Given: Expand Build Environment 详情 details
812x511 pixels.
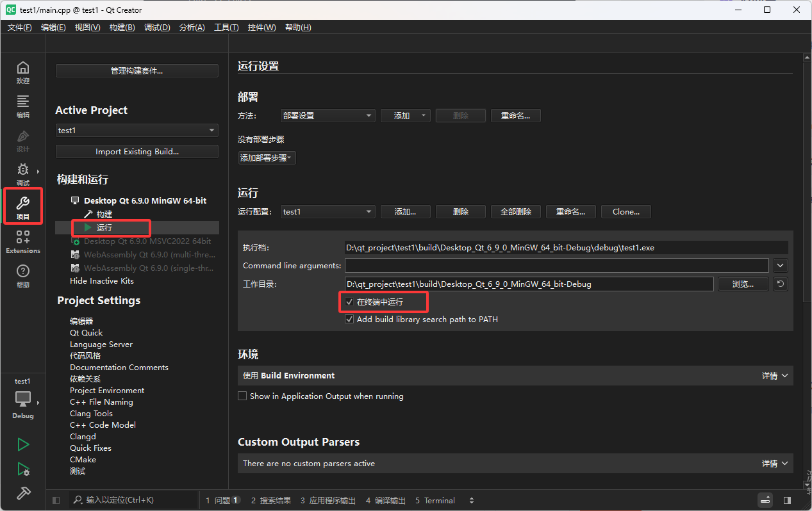Looking at the screenshot, I should click(775, 376).
